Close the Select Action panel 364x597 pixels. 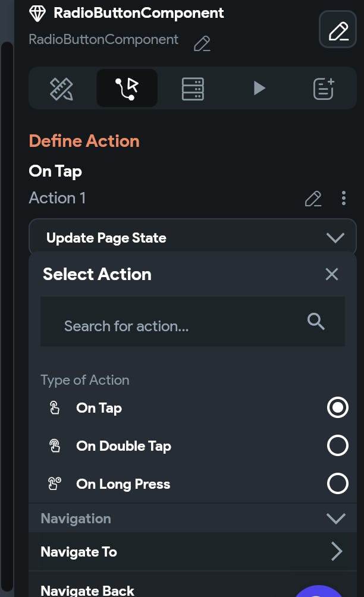pyautogui.click(x=331, y=274)
